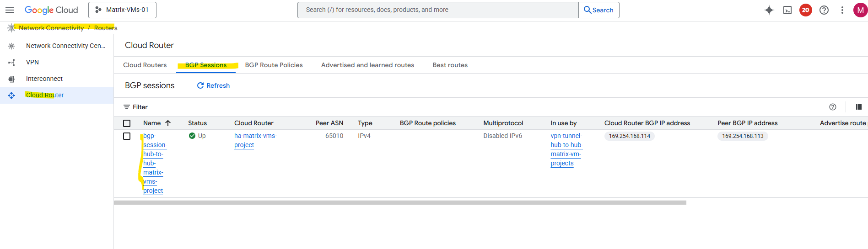
Task: Open notifications badge showing 20
Action: 806,10
